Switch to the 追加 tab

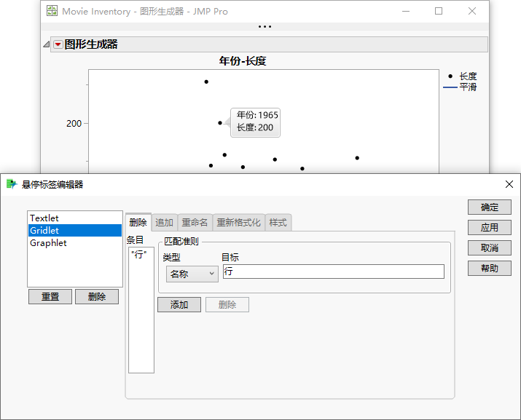point(165,223)
